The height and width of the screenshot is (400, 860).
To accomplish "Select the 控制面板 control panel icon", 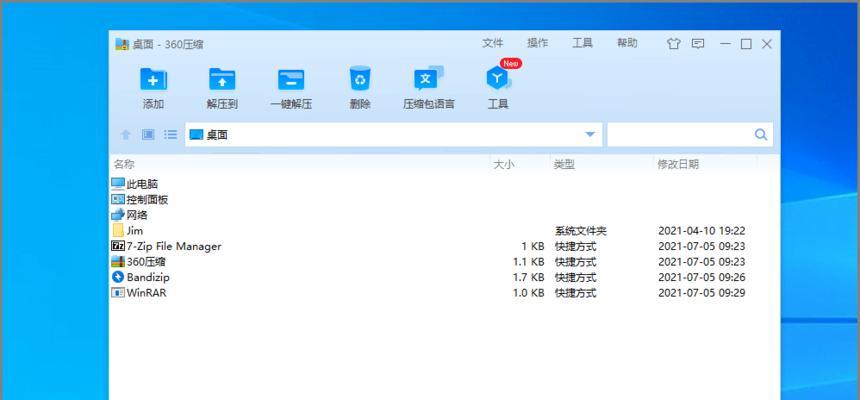I will pos(118,199).
